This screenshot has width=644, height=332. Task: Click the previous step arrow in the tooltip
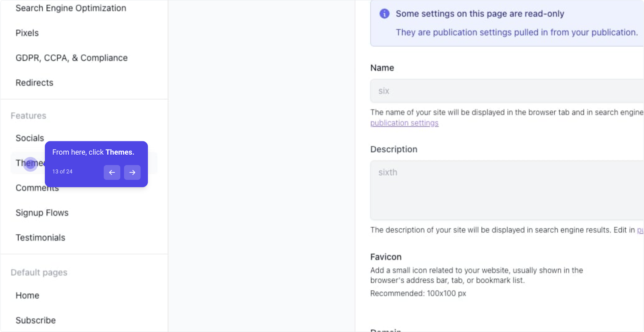[x=112, y=172]
